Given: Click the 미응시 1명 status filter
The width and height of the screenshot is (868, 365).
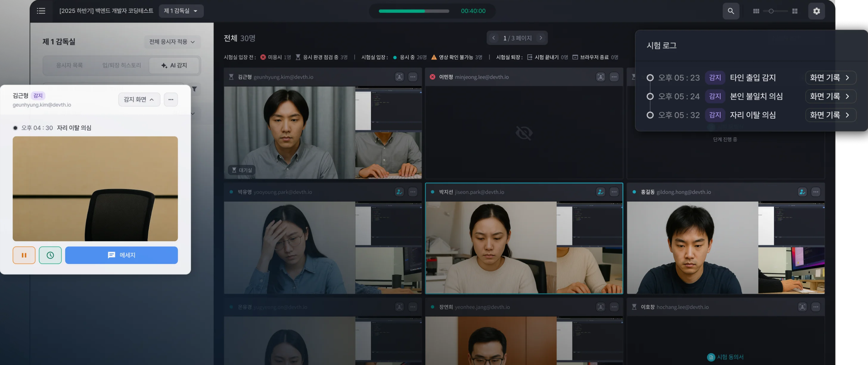Looking at the screenshot, I should click(276, 57).
